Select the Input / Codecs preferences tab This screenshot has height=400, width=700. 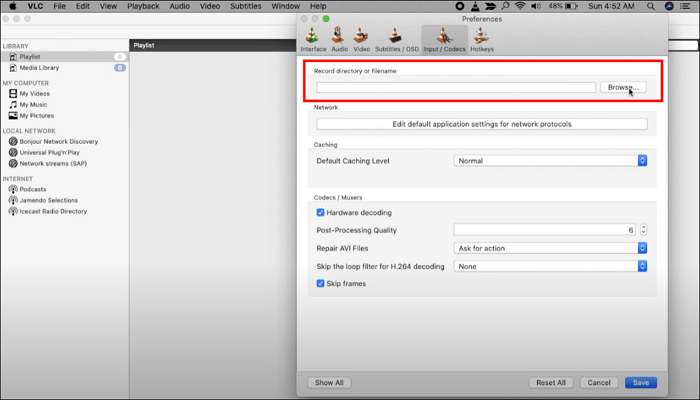click(x=444, y=40)
